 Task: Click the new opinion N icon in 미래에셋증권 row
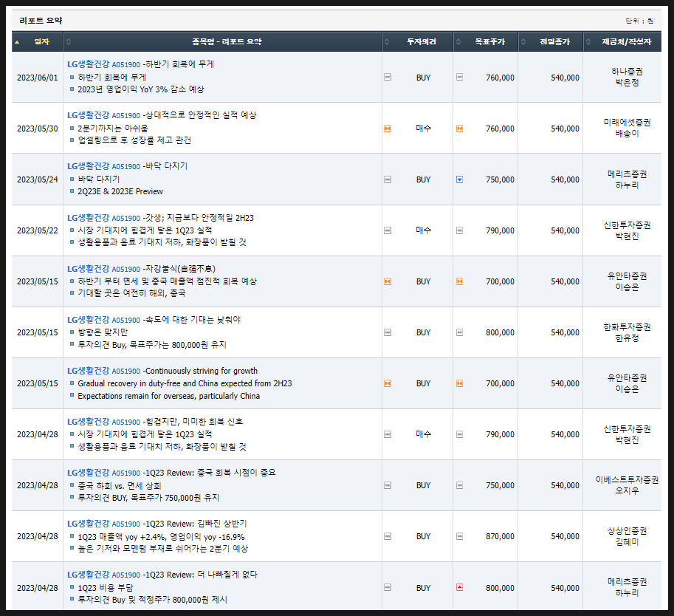388,129
